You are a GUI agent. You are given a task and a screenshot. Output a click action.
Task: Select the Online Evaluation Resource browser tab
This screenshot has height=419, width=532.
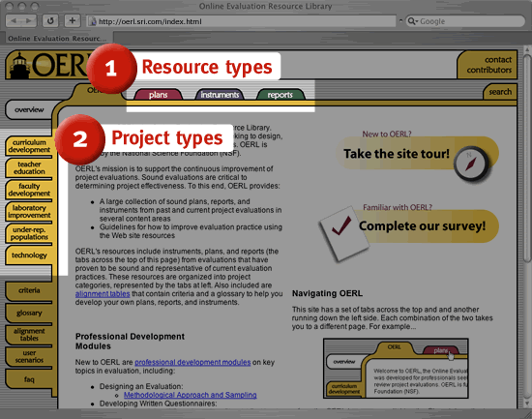coord(57,39)
